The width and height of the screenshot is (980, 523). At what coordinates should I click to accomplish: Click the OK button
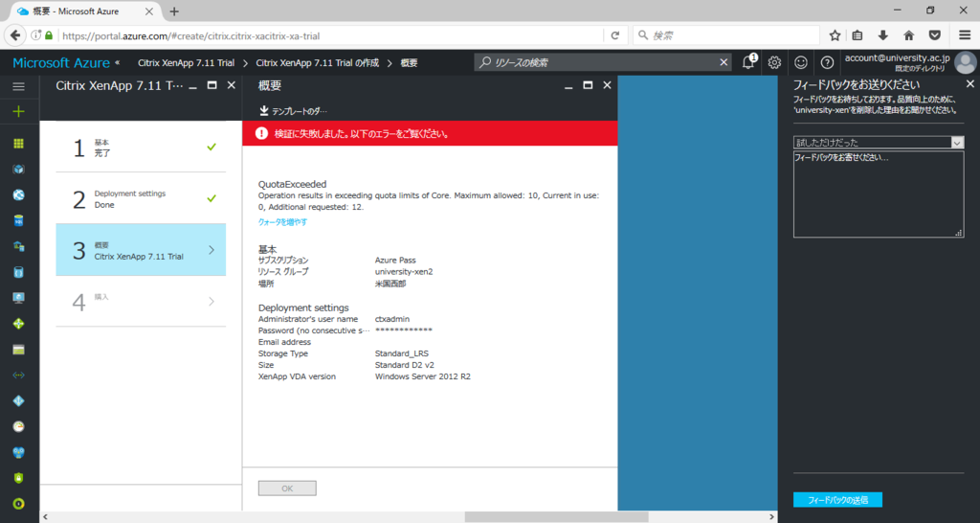click(x=287, y=488)
